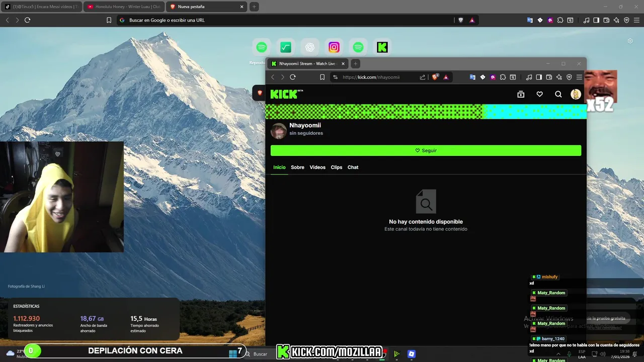644x362 pixels.
Task: Click Google Translate extension in background window
Action: pos(530,20)
